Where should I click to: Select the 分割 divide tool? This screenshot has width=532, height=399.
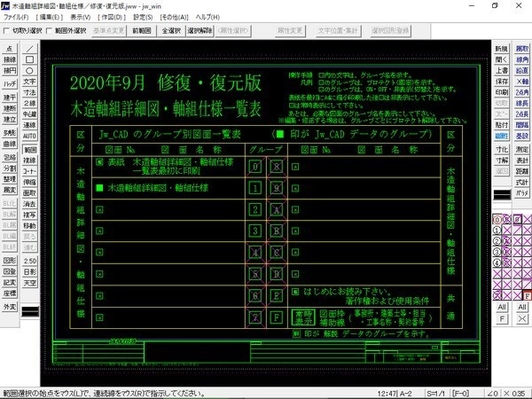[x=10, y=168]
